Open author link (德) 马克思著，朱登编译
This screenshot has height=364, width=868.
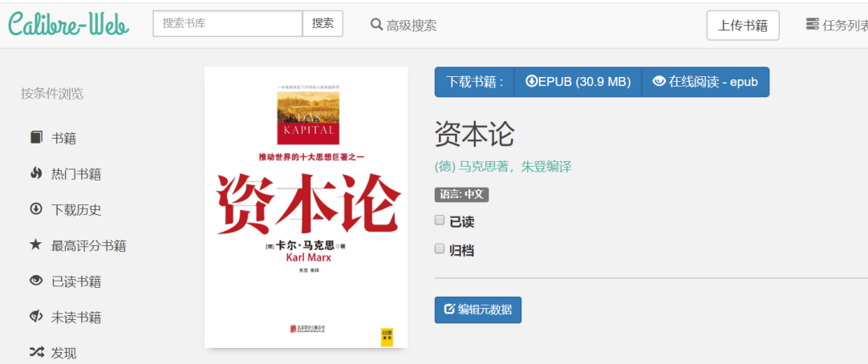pos(503,166)
